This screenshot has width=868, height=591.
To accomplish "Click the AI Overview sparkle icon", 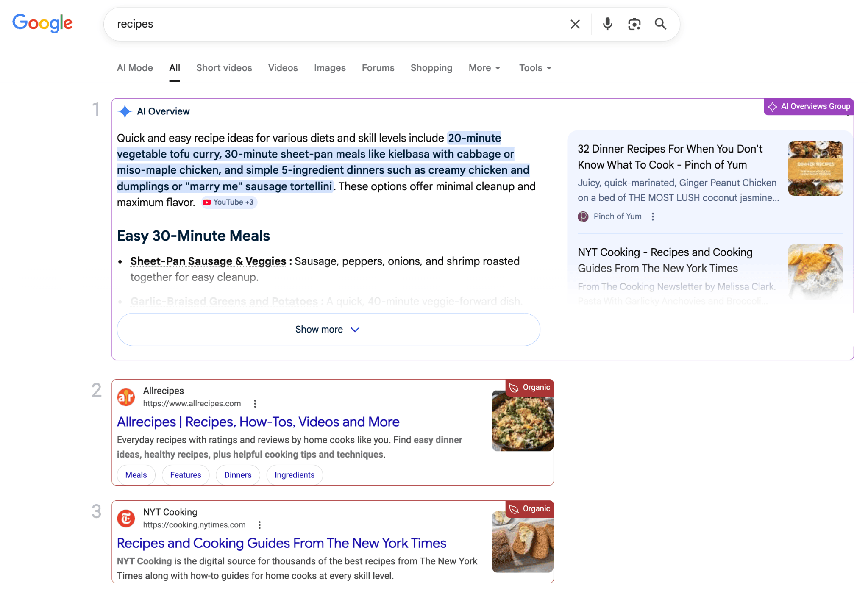I will 125,111.
